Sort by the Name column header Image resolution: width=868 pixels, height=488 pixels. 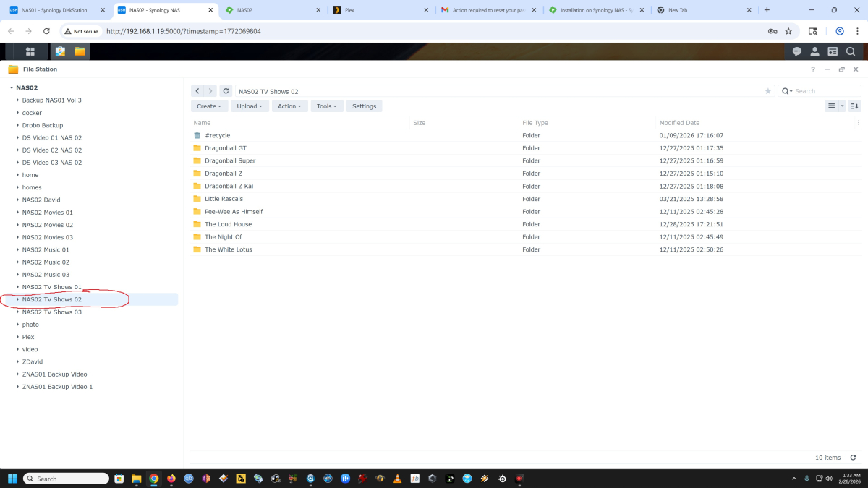(x=202, y=123)
